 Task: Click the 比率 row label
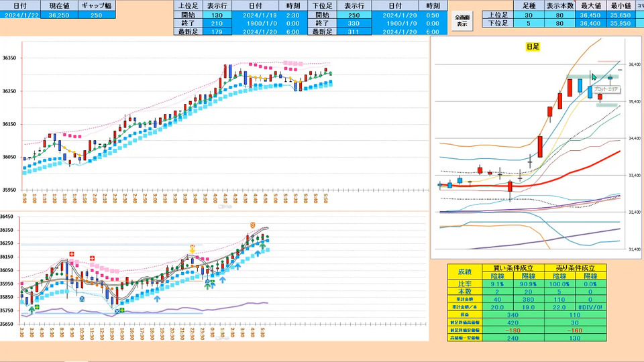pos(464,284)
